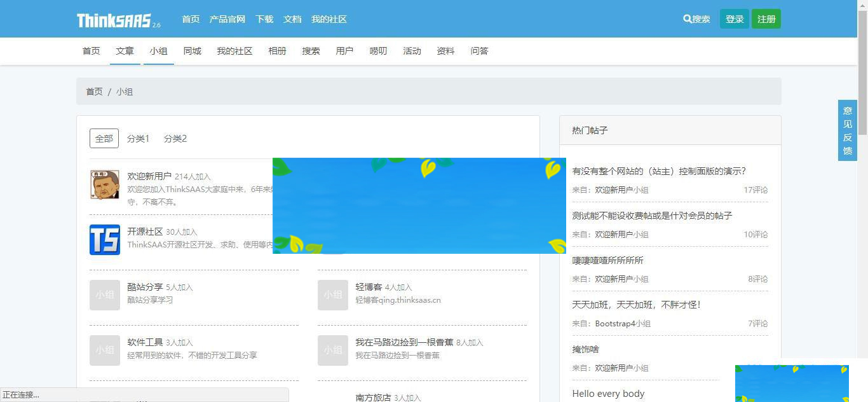Select the 分类1 filter

[139, 138]
